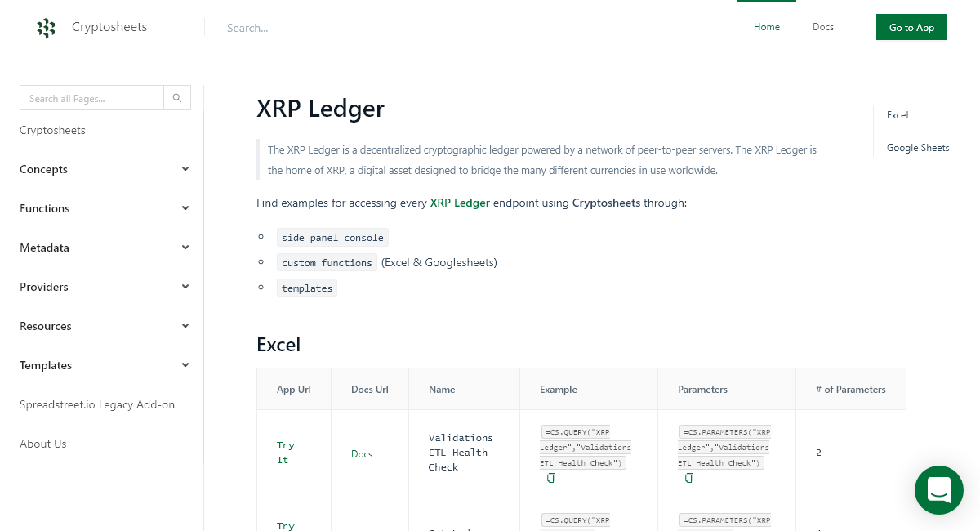
Task: Click the Search all Pages input field
Action: point(91,97)
